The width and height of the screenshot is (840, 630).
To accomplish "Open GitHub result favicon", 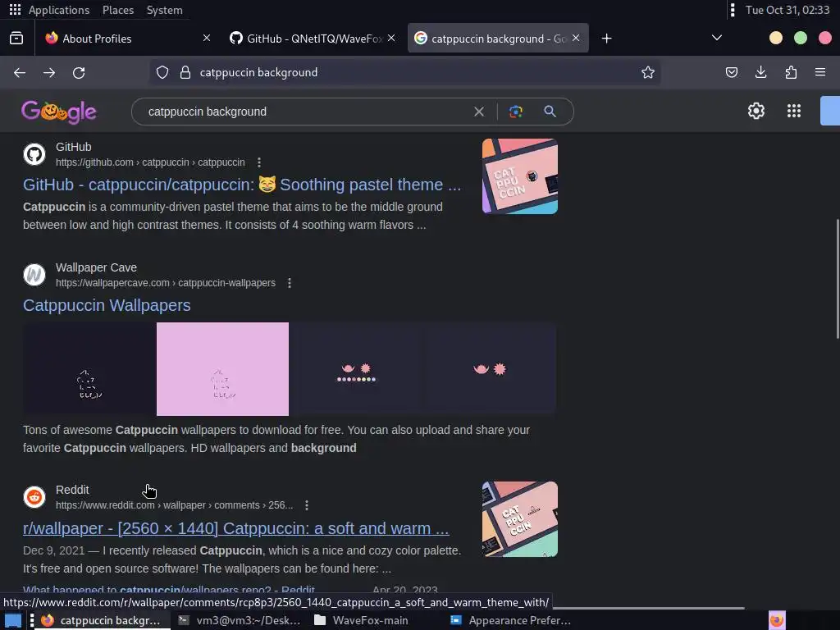I will tap(34, 154).
